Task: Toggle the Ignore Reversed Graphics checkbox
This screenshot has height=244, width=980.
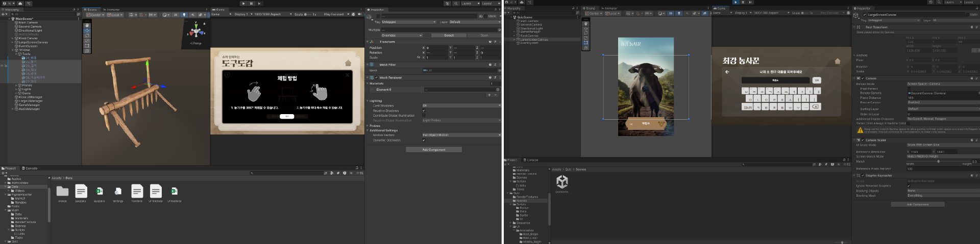Action: pos(909,186)
